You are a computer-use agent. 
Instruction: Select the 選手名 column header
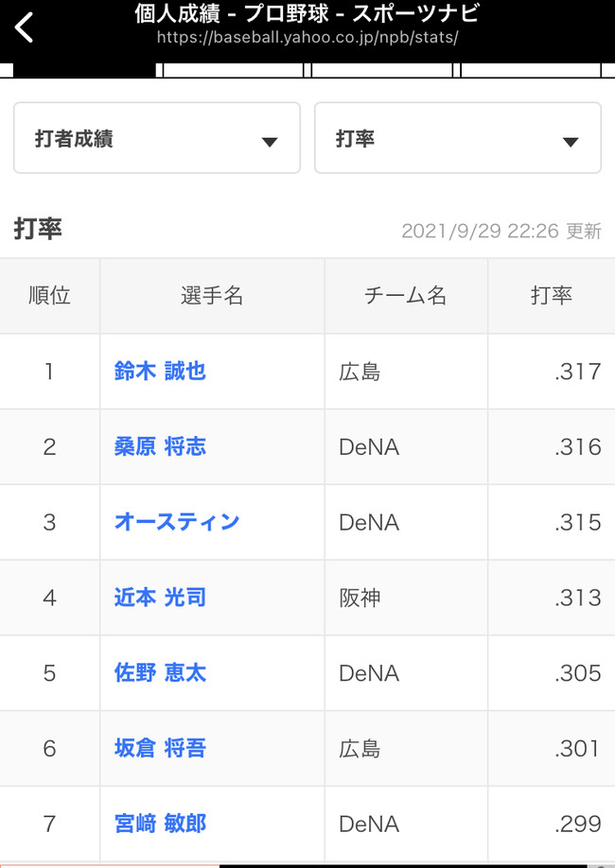pos(212,296)
